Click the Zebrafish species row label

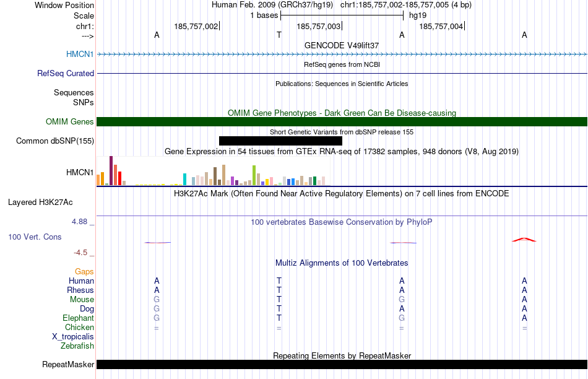coord(77,346)
